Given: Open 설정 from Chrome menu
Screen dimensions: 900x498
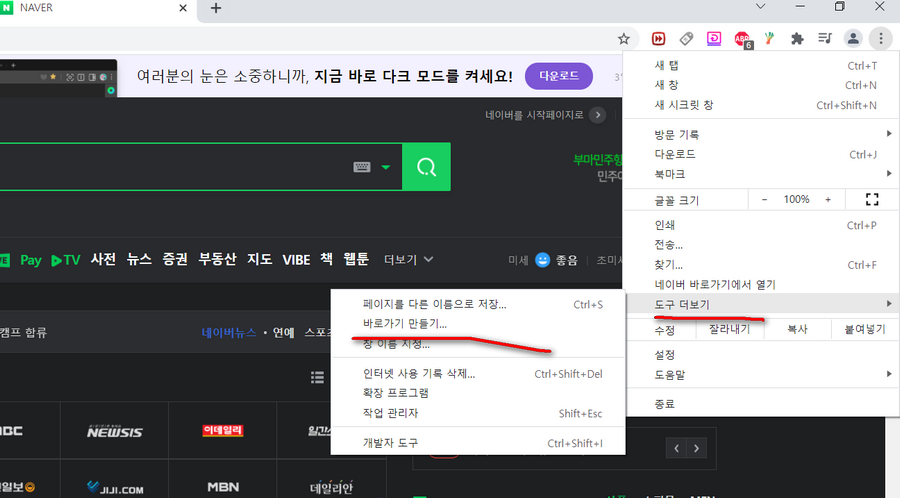Looking at the screenshot, I should 761,355.
